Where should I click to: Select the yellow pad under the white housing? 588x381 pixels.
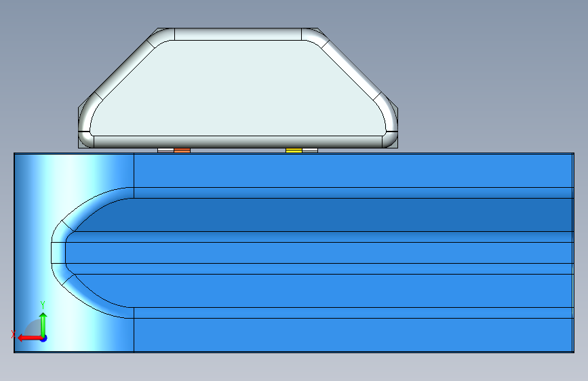point(294,151)
